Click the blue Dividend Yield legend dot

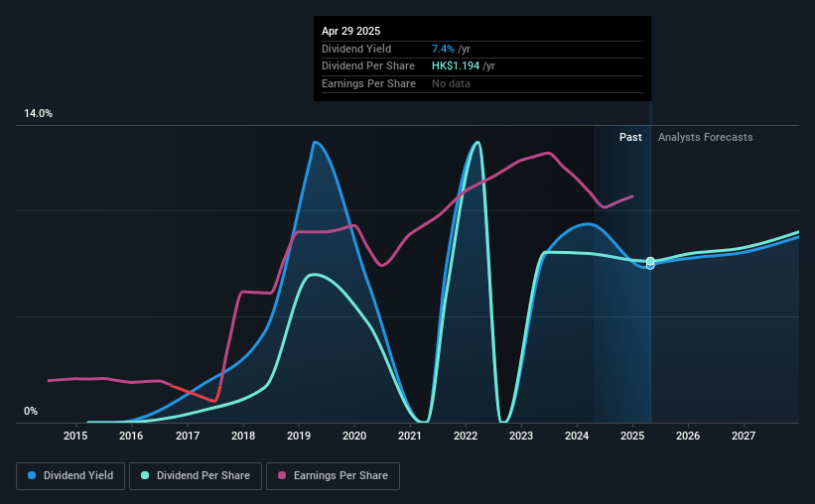tap(32, 475)
